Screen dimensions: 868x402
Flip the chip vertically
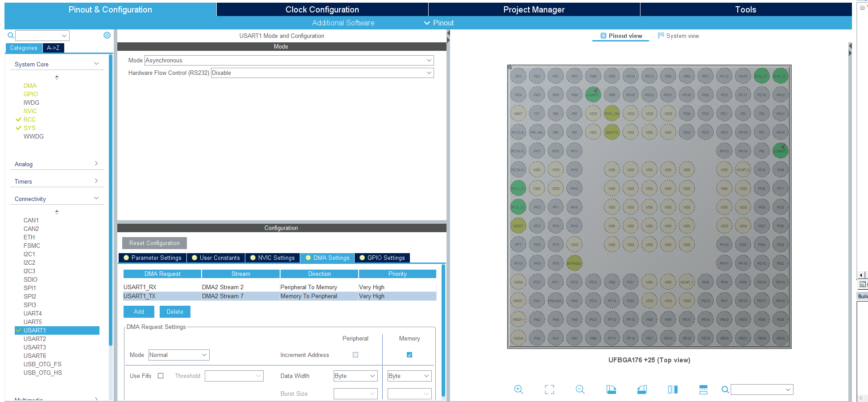(x=703, y=390)
